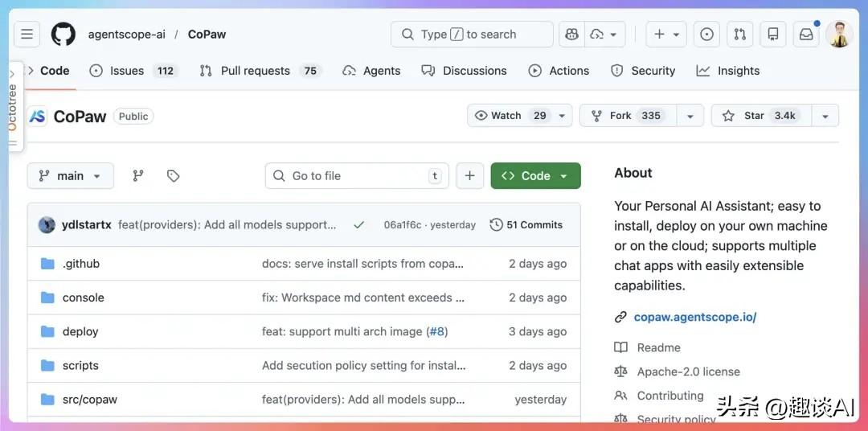Viewport: 868px width, 431px height.
Task: Open the create new plus menu
Action: 666,35
